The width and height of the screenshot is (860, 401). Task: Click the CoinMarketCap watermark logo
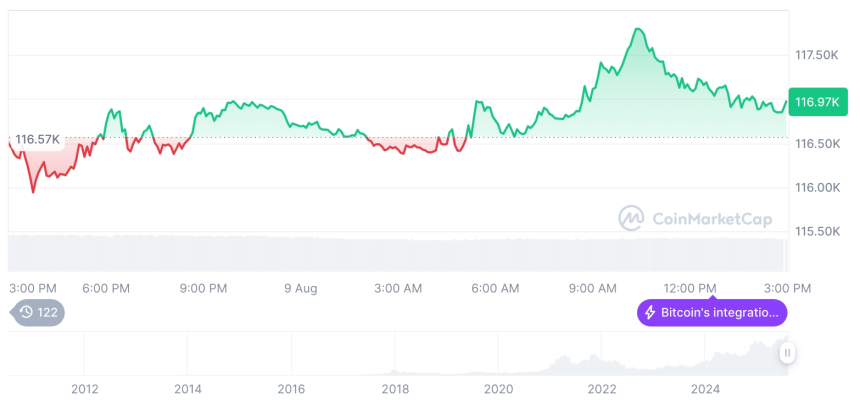click(631, 217)
